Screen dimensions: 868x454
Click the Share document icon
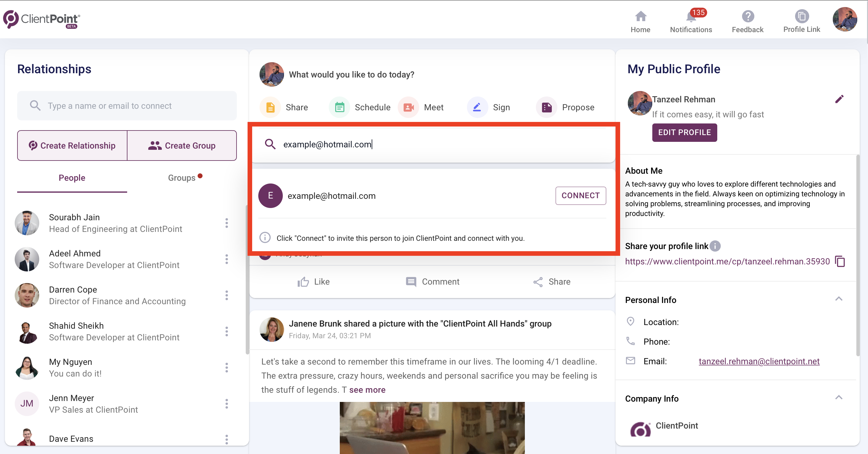pyautogui.click(x=270, y=108)
